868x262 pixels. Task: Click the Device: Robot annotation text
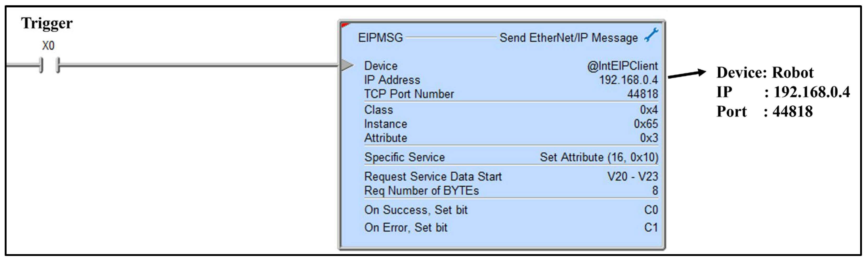pyautogui.click(x=765, y=73)
